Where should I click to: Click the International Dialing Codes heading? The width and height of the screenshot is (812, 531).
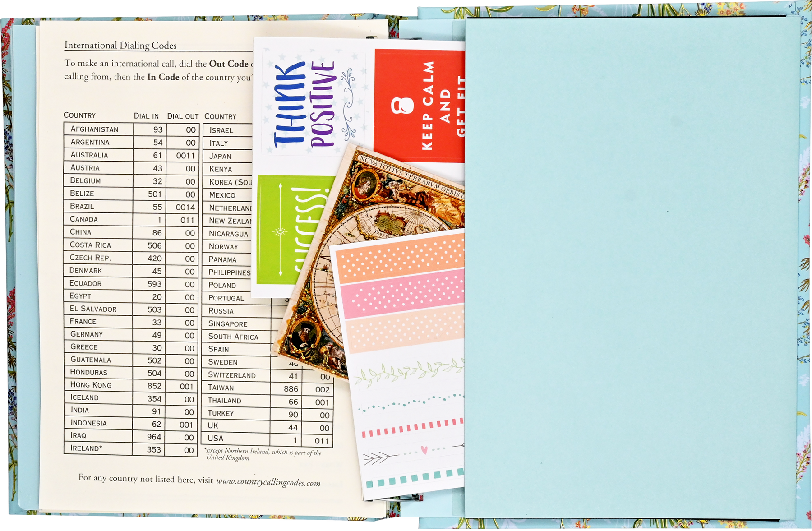click(x=120, y=45)
